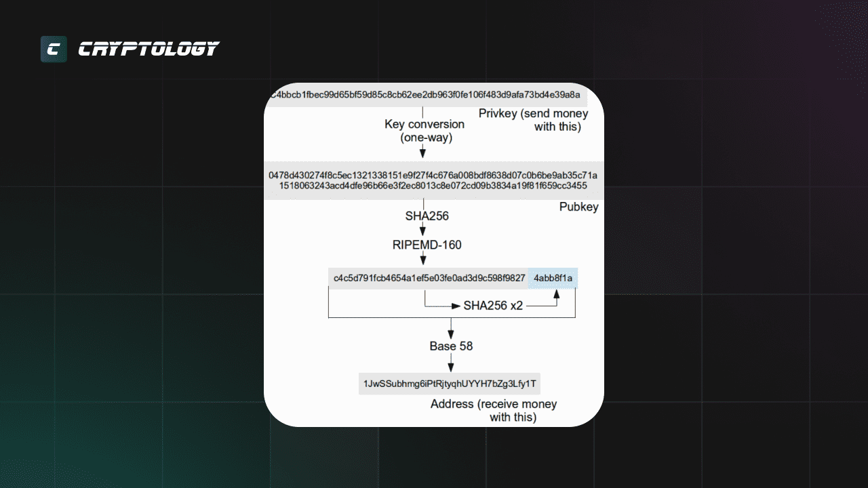Click the CRYPTOLOGY brand wordmark

(149, 49)
